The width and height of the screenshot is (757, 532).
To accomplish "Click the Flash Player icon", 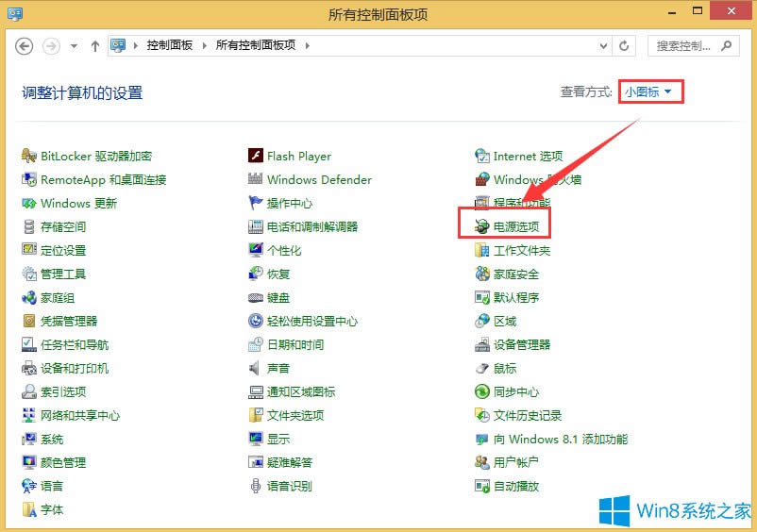I will 256,156.
